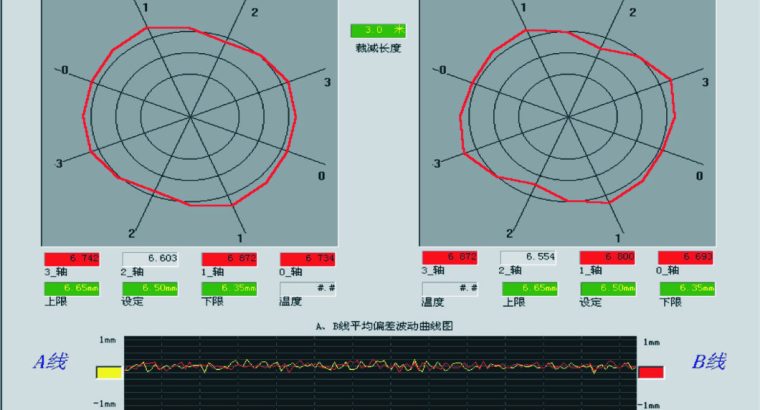Screen dimensions: 760x410
Task: Click the white 6.554 axis 2 value
Action: click(x=528, y=257)
